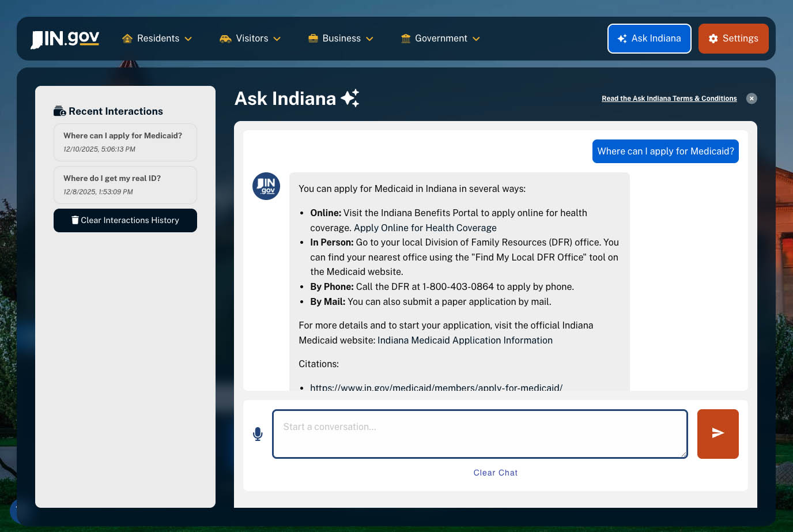The image size is (793, 532).
Task: Click the Business briefcase icon
Action: coord(313,39)
